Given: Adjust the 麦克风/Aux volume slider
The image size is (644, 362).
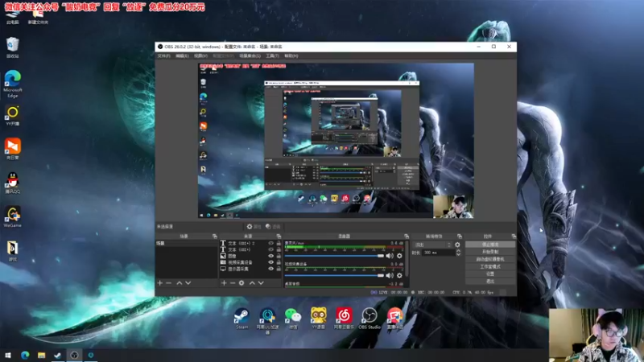Looking at the screenshot, I should (334, 256).
